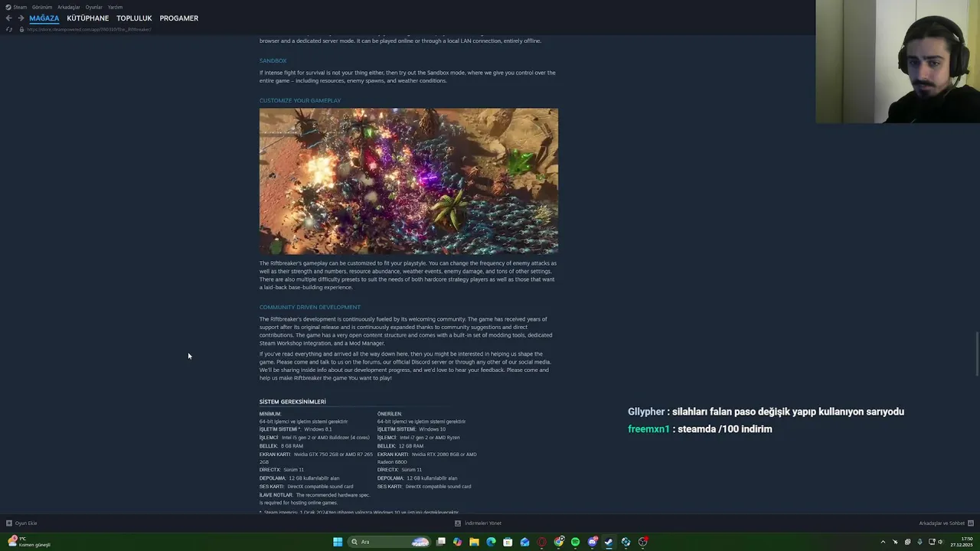Open the Steam menu
The width and height of the screenshot is (980, 551).
pos(17,7)
